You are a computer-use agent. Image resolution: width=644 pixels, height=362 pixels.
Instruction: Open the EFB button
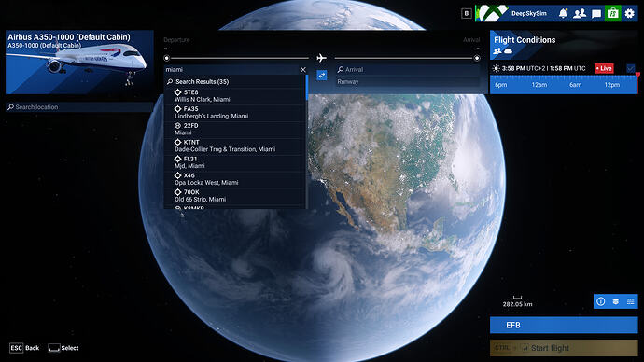click(564, 325)
